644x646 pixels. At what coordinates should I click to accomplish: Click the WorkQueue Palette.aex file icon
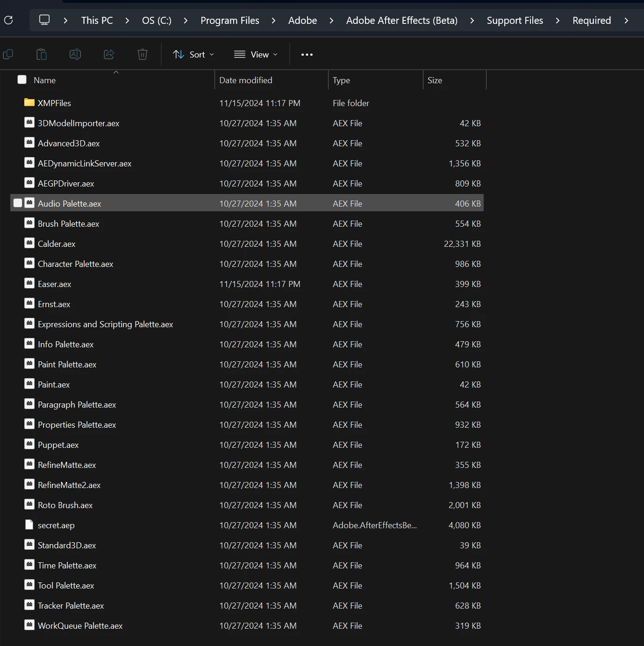click(29, 625)
